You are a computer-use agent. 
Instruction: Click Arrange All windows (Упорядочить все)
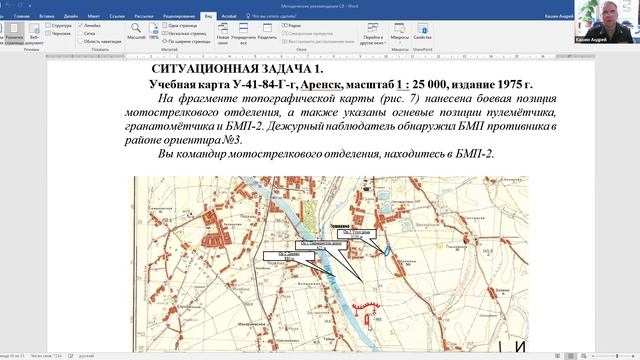pos(244,33)
